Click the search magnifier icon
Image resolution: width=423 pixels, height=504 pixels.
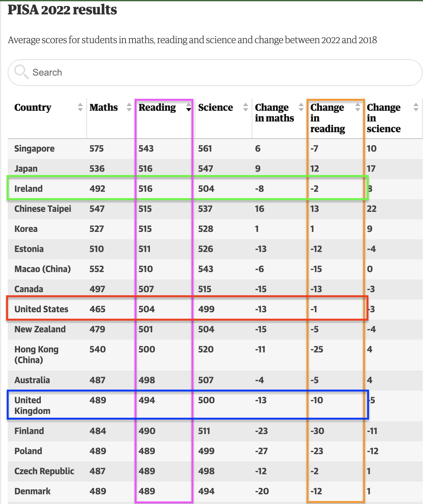pyautogui.click(x=21, y=71)
